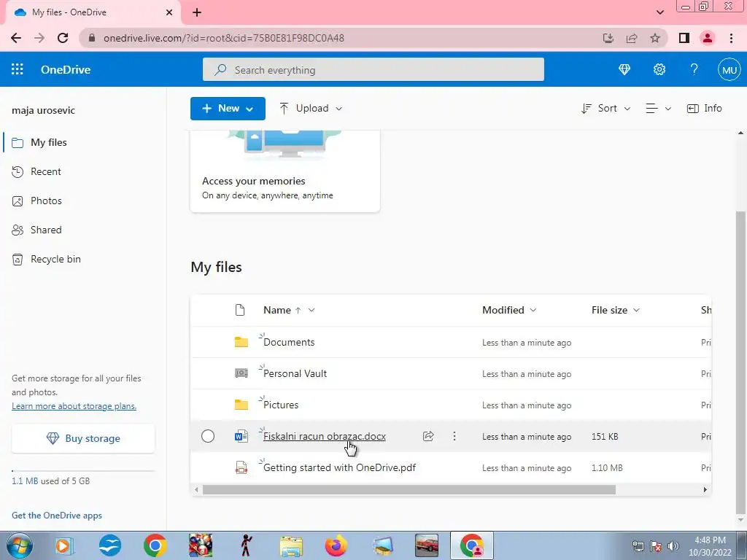Image resolution: width=747 pixels, height=560 pixels.
Task: Click the install app icon in the address bar
Action: point(608,38)
